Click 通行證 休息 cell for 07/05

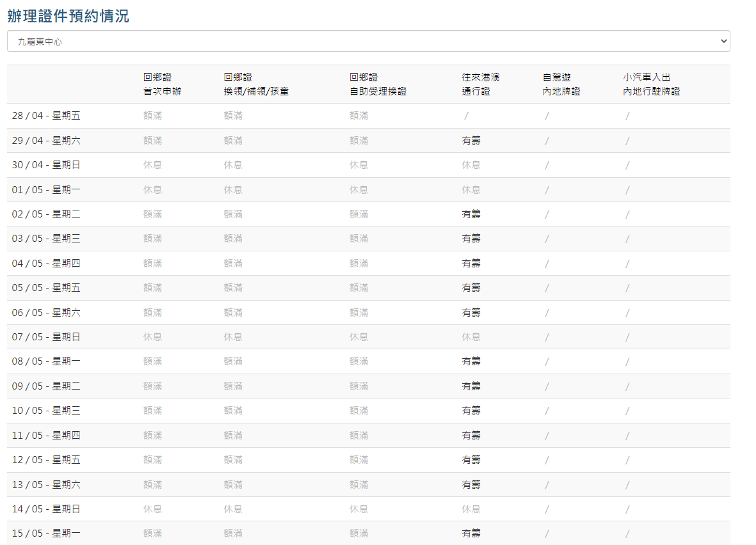click(471, 337)
